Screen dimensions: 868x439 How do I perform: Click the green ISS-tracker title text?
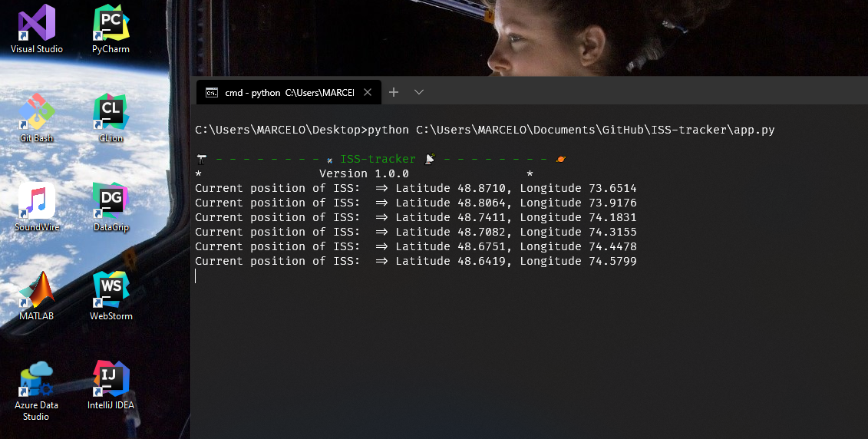378,160
